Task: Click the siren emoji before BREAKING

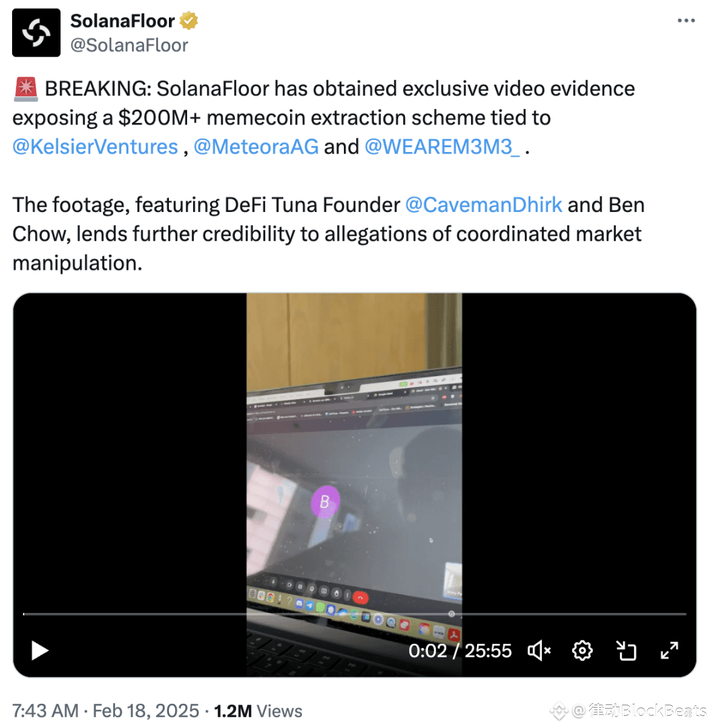Action: [x=26, y=89]
